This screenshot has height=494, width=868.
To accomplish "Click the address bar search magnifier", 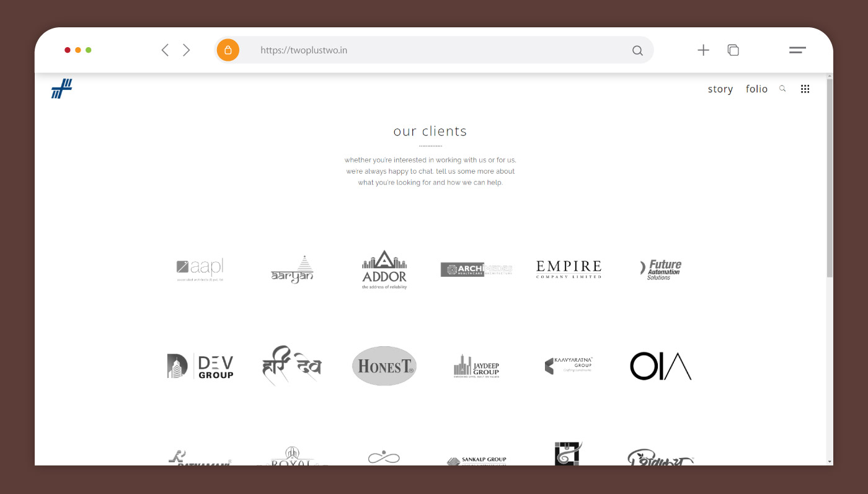I will pos(637,50).
